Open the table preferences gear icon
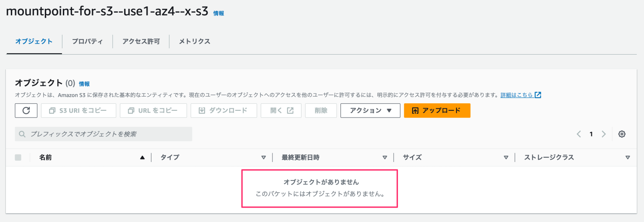This screenshot has width=644, height=222. point(622,134)
